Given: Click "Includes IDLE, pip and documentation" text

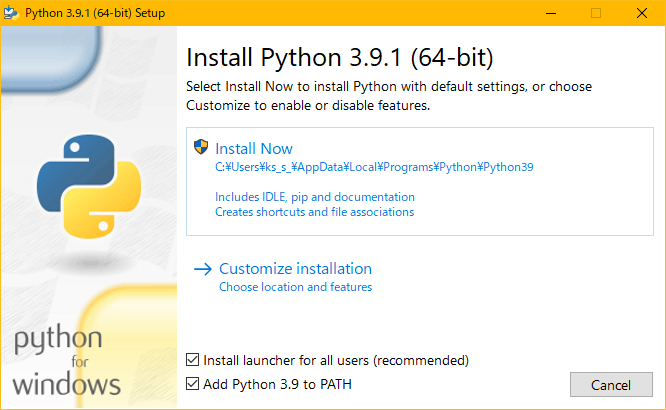Looking at the screenshot, I should 314,198.
